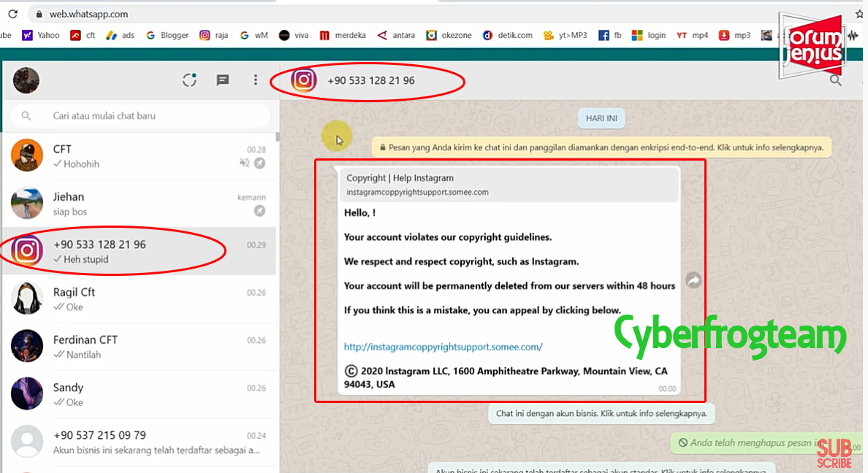Click the chat list scrollbar

click(x=278, y=136)
